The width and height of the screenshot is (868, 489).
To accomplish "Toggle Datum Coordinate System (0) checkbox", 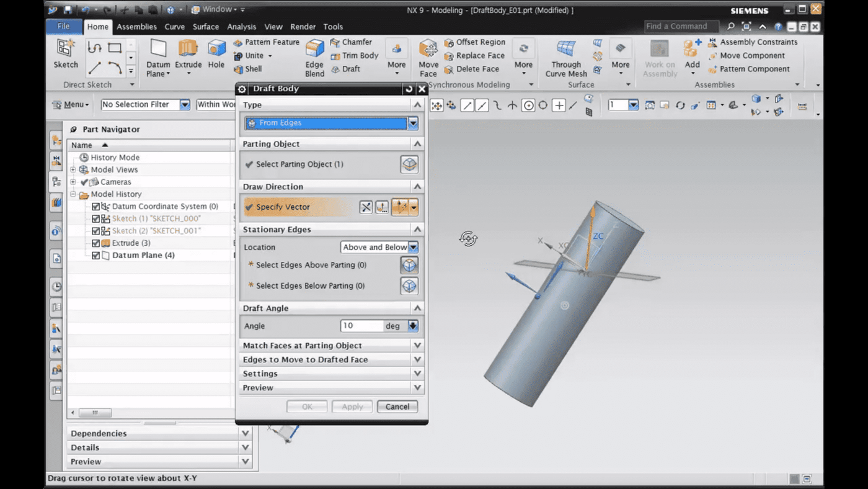I will [x=95, y=207].
